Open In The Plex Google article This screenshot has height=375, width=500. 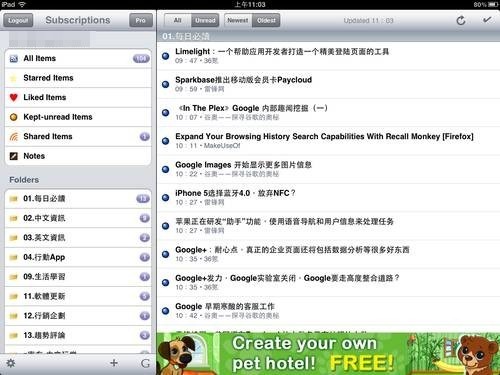pyautogui.click(x=328, y=113)
